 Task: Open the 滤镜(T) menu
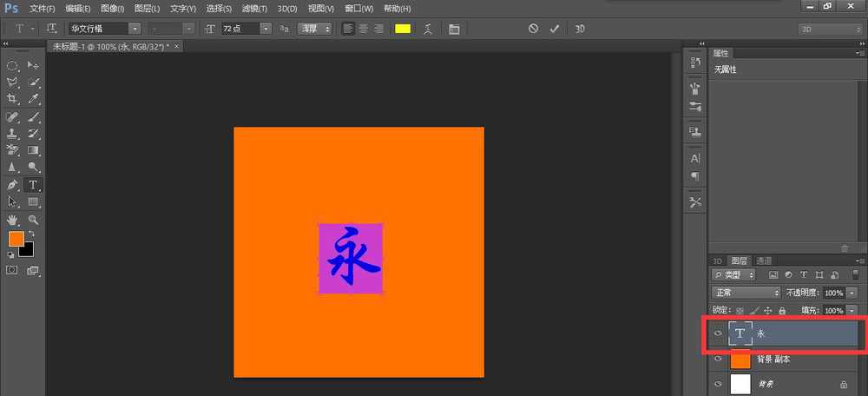255,8
